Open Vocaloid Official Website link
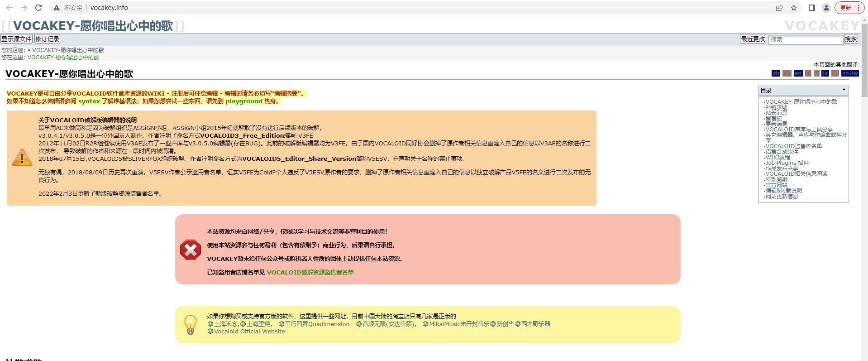 pos(246,332)
